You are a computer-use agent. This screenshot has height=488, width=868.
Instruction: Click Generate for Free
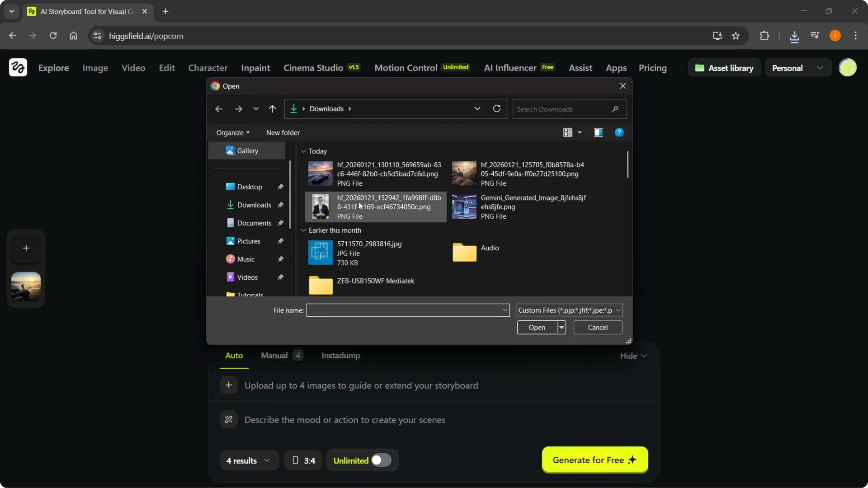click(x=594, y=460)
